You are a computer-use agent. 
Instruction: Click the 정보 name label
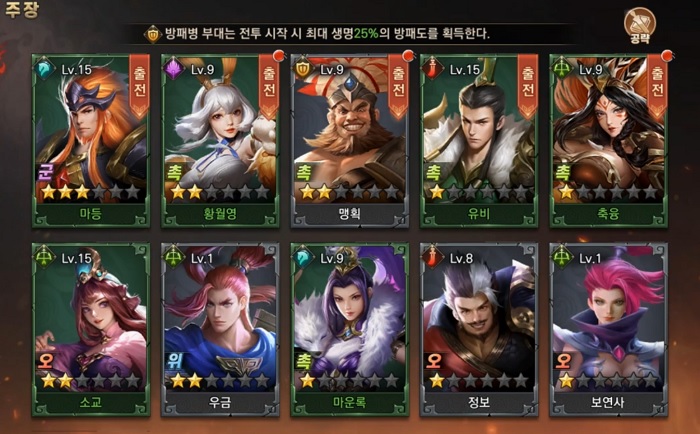click(x=479, y=402)
